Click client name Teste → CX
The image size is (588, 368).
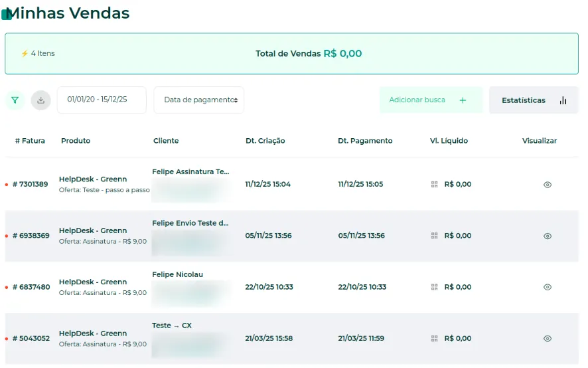coord(172,325)
